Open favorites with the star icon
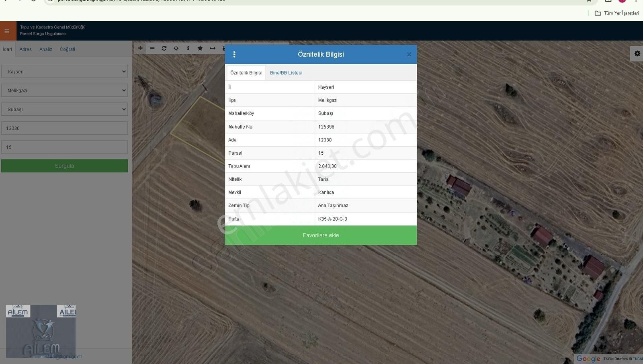The height and width of the screenshot is (364, 643). 200,48
